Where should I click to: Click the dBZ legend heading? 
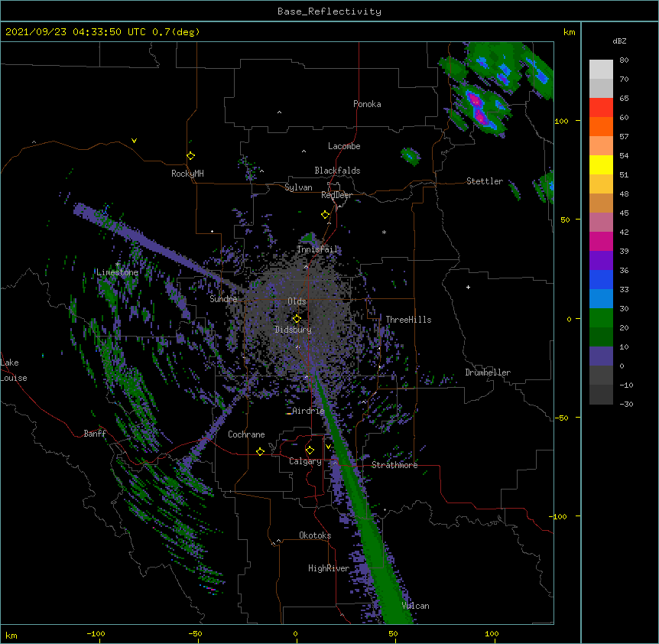(x=619, y=41)
